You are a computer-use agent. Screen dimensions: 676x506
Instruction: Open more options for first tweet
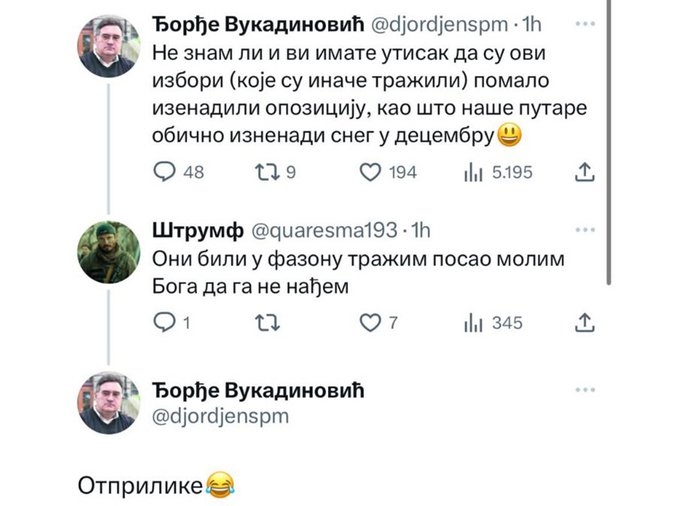585,22
